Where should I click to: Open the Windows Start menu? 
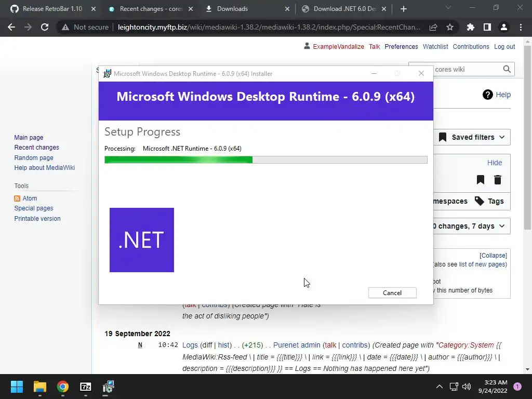coord(17,387)
